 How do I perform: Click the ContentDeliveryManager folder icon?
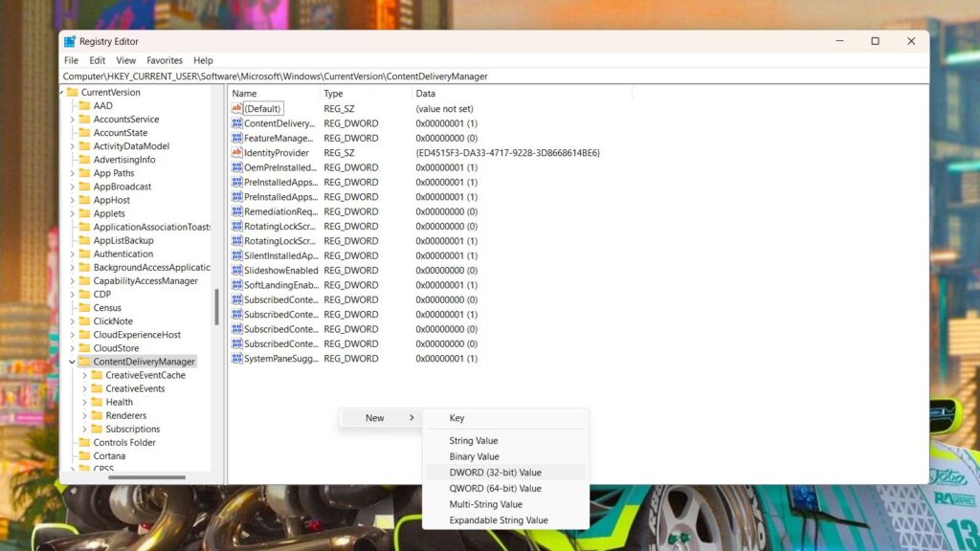coord(84,362)
